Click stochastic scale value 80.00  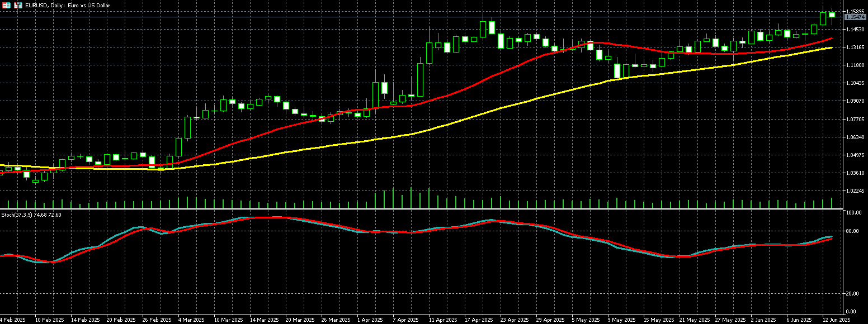[x=853, y=231]
